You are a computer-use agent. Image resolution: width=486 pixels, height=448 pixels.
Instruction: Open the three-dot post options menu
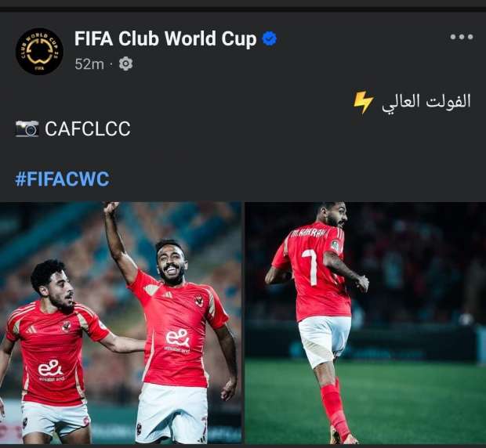pyautogui.click(x=462, y=37)
